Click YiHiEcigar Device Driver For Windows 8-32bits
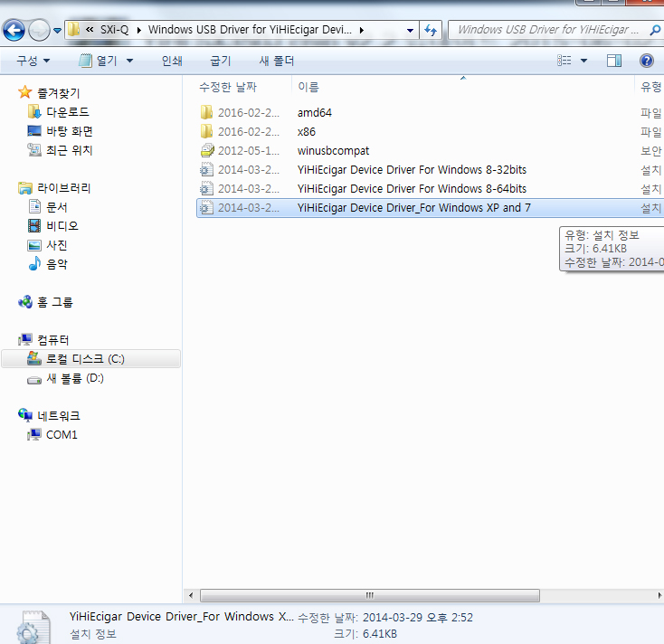Image resolution: width=664 pixels, height=644 pixels. 412,170
